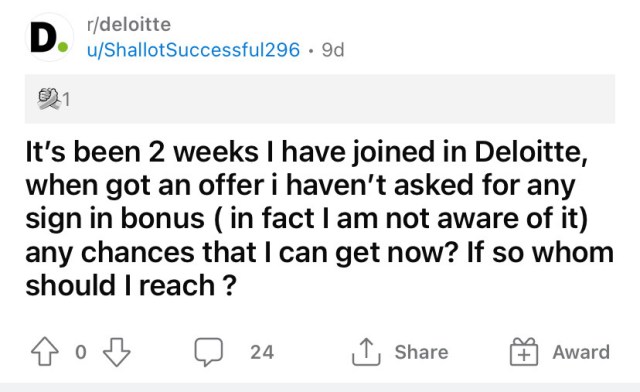Click the gray divider strip below the post
The width and height of the screenshot is (640, 392).
click(320, 388)
